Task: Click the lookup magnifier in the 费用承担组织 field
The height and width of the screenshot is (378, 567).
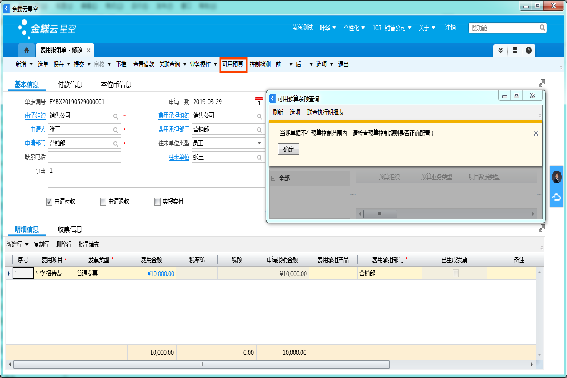Action: pos(259,116)
